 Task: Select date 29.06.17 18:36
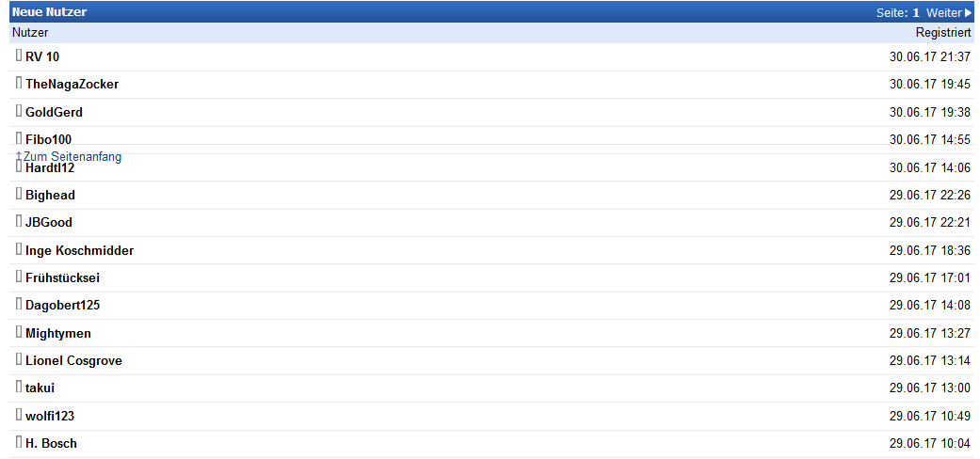(930, 250)
